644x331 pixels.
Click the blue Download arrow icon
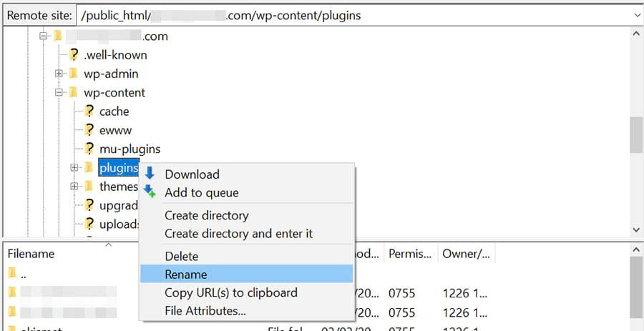pos(150,174)
